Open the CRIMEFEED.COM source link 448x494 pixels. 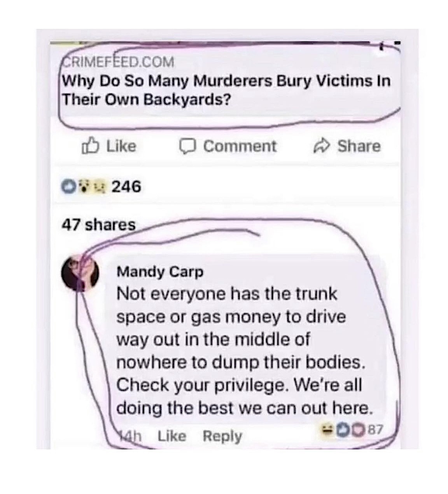coord(119,62)
